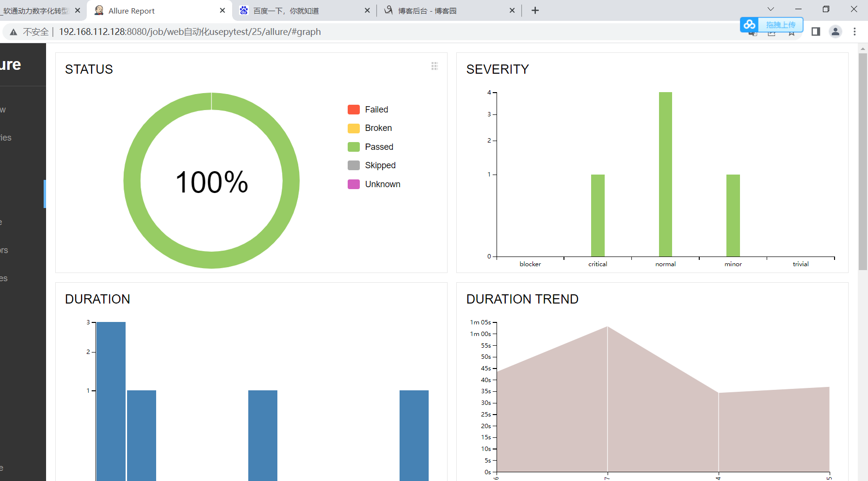Grab the STATUS widget drag handle
Screen dimensions: 868x481
coord(434,66)
